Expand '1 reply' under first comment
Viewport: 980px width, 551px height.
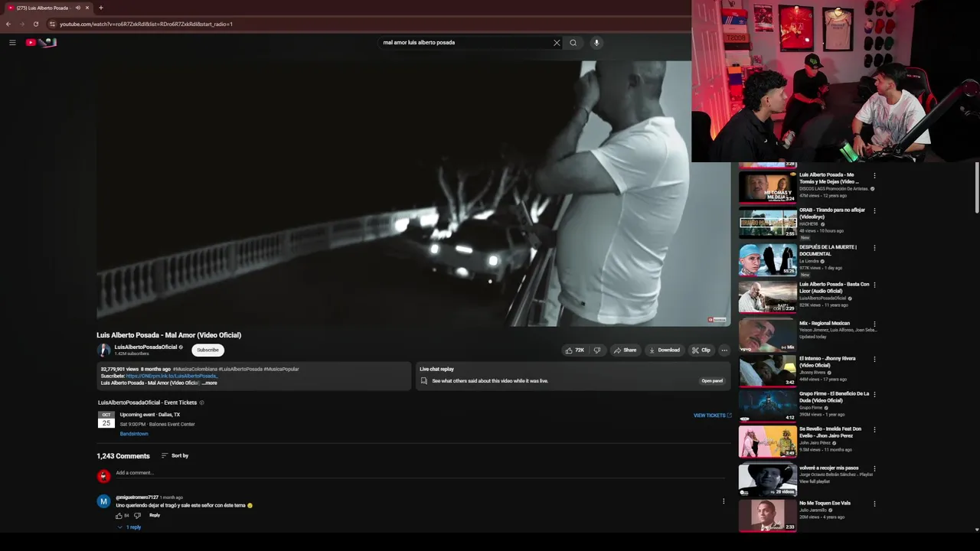pos(130,527)
